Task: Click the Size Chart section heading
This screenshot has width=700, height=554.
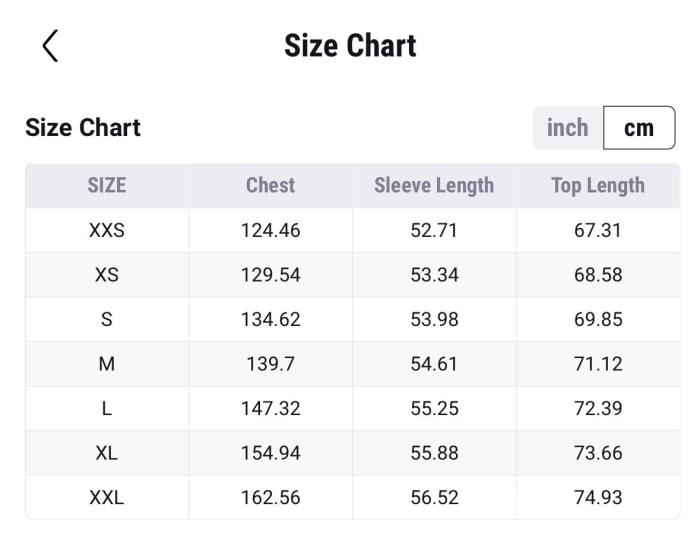Action: pyautogui.click(x=83, y=128)
